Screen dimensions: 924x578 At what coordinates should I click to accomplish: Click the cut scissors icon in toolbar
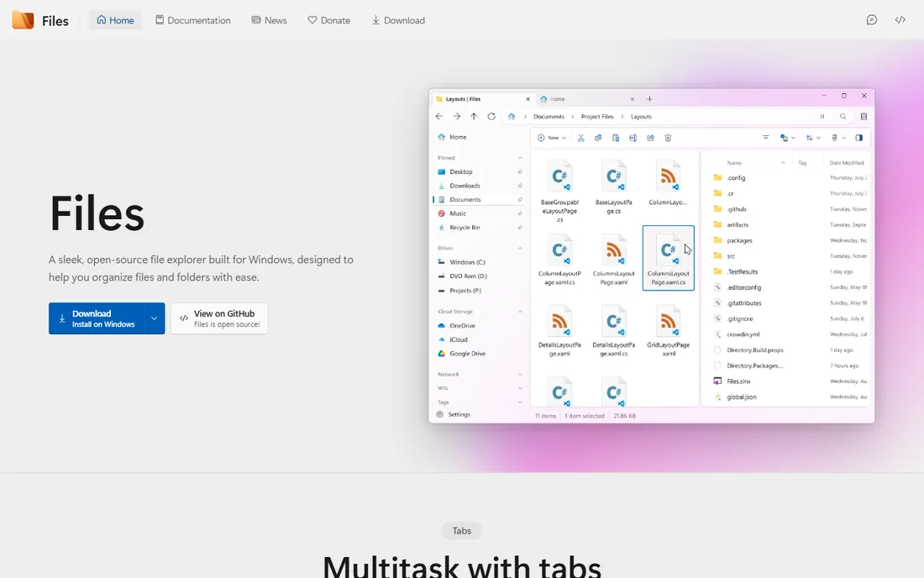[x=581, y=138]
